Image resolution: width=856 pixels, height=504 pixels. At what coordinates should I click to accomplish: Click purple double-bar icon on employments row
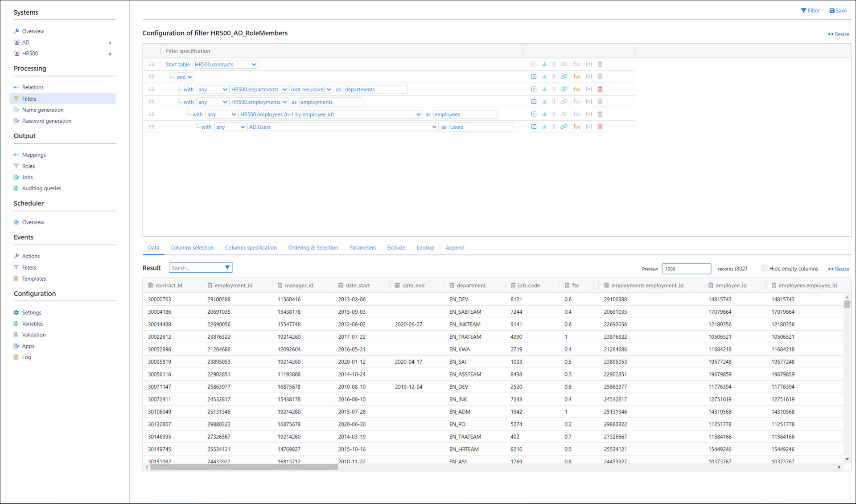(553, 102)
